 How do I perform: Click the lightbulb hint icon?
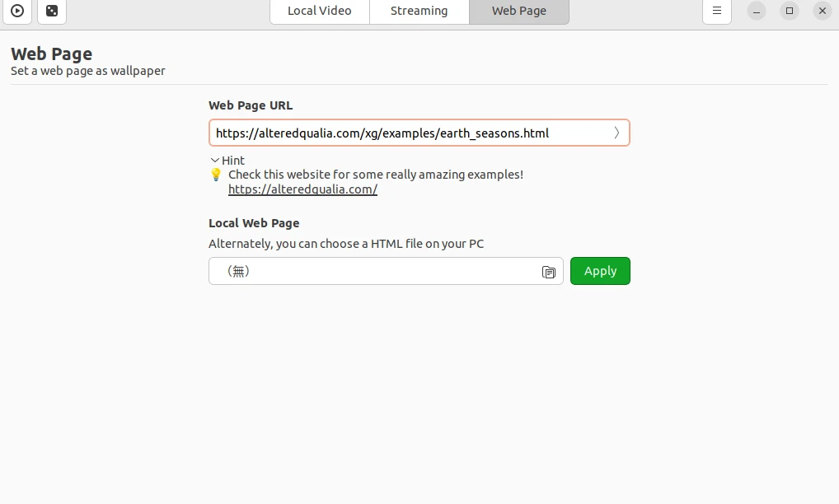[216, 175]
